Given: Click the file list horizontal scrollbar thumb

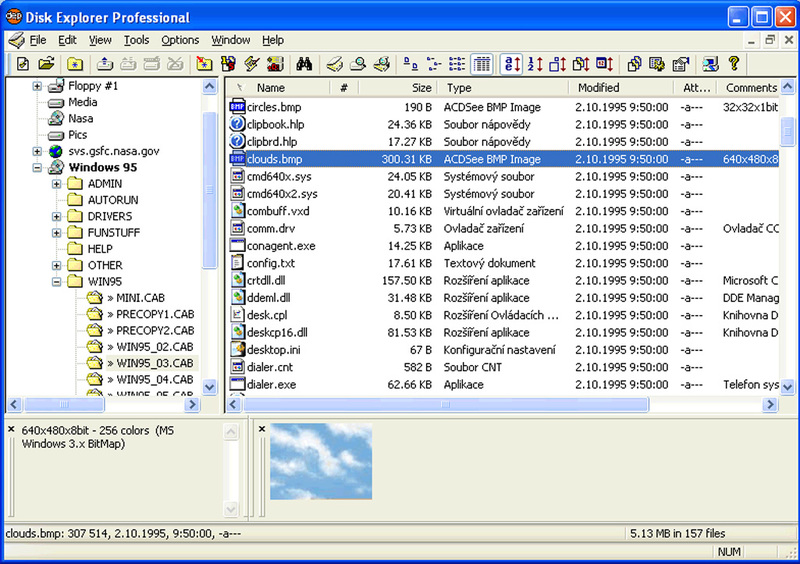Looking at the screenshot, I should pos(446,404).
